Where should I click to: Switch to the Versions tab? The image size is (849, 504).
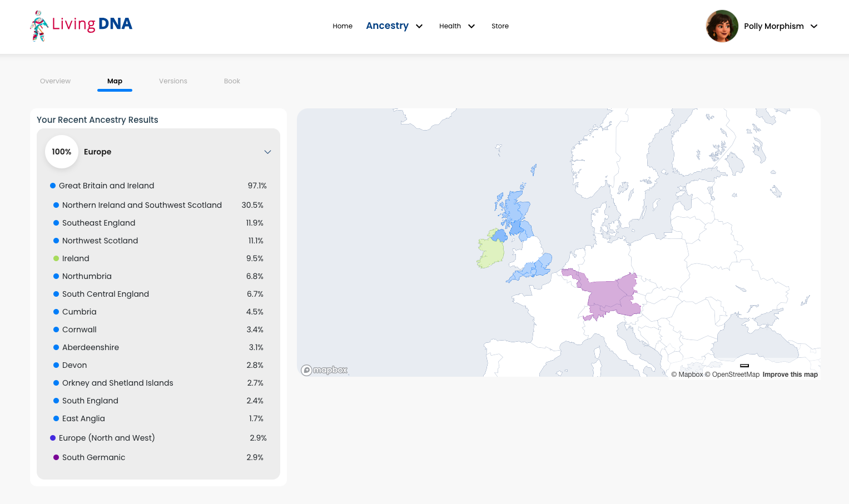click(173, 81)
